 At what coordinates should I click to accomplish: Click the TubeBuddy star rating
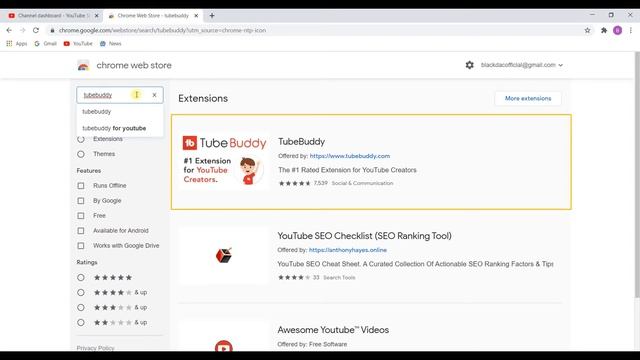(x=295, y=183)
